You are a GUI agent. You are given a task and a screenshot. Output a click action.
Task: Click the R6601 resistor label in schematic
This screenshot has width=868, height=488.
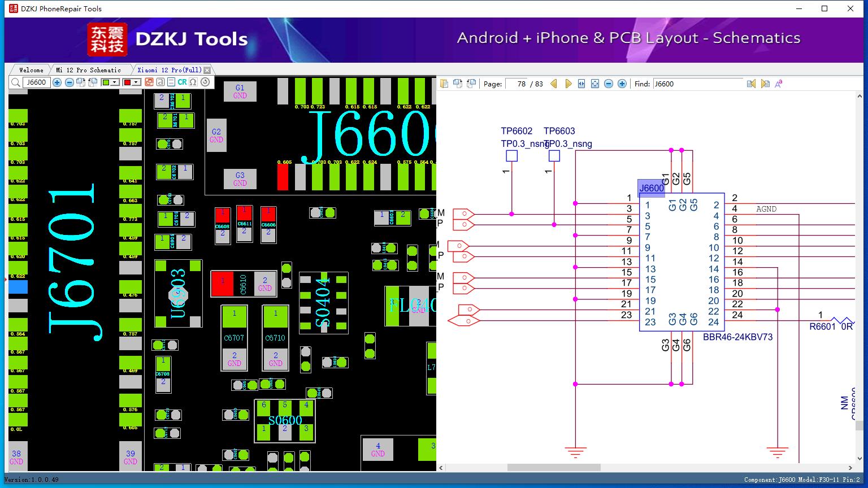[x=822, y=326]
